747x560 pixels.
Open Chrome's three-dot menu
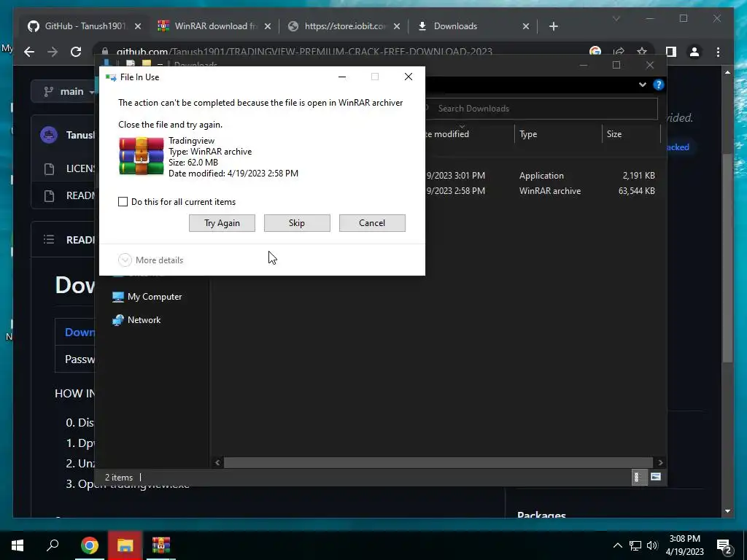point(718,52)
